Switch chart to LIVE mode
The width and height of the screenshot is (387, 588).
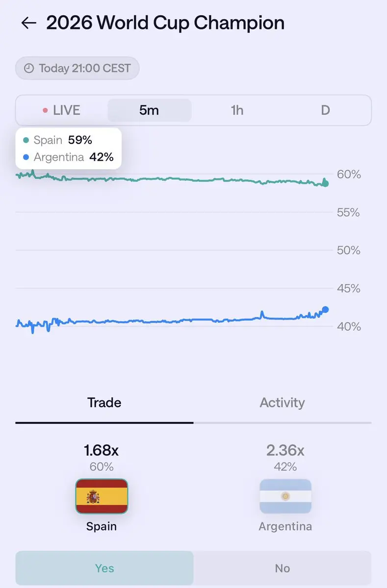(x=61, y=110)
